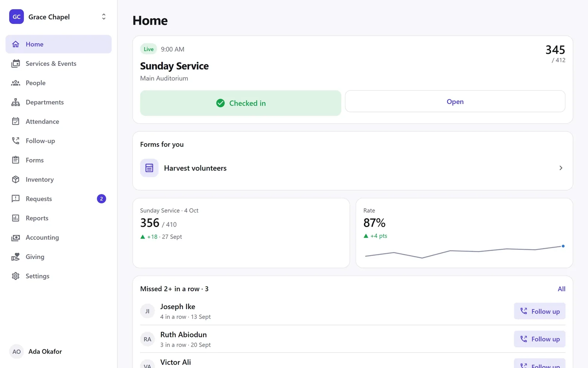
Task: Click the Sunday Service 4 Oct stat card
Action: point(241,233)
